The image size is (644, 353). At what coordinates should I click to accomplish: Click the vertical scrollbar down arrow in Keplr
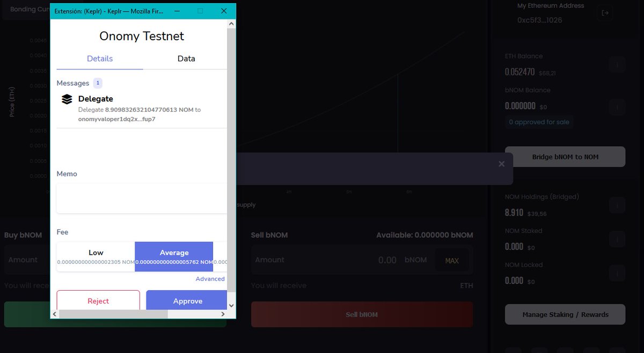pyautogui.click(x=231, y=305)
